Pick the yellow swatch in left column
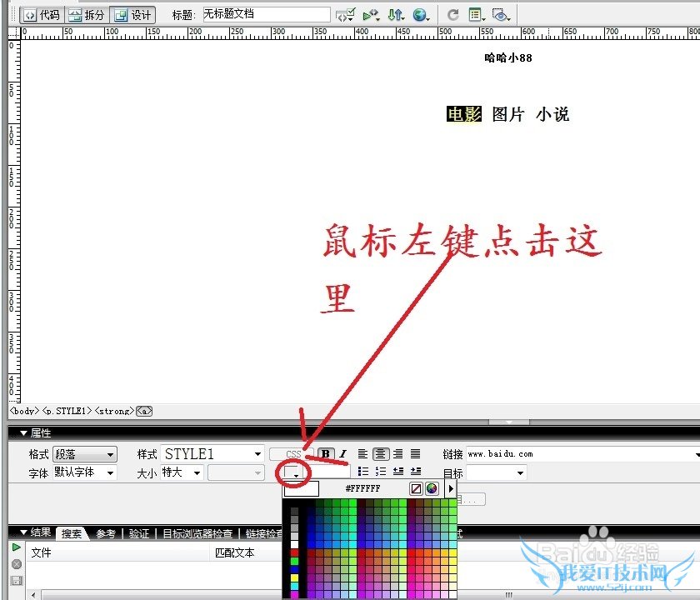Viewport: 700px width, 600px height. click(294, 577)
